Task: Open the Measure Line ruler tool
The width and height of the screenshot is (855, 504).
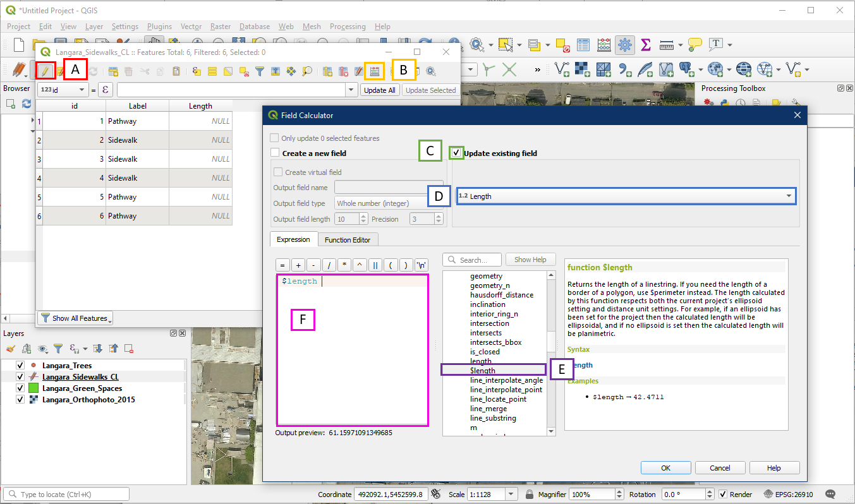Action: pyautogui.click(x=666, y=45)
